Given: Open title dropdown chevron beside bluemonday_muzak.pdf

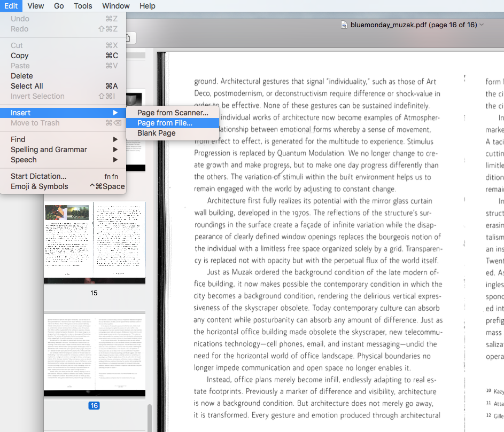Looking at the screenshot, I should [482, 25].
